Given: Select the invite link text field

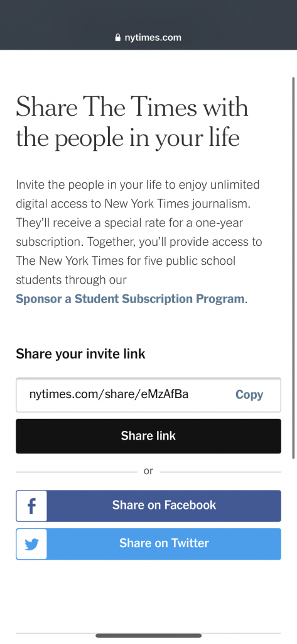Looking at the screenshot, I should [x=148, y=395].
